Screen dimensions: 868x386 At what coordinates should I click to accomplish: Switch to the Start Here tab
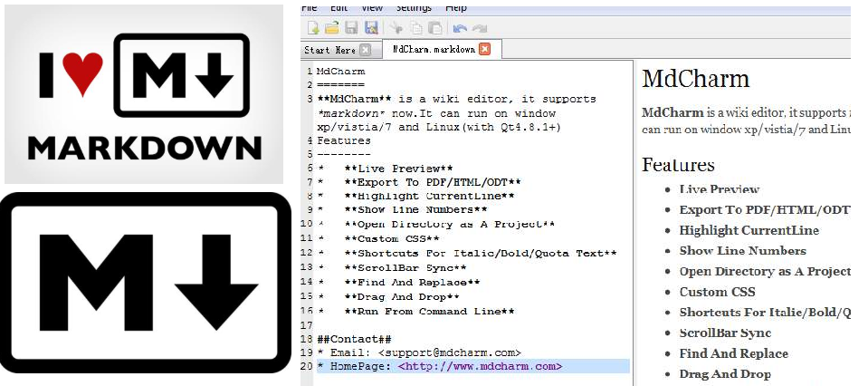click(x=330, y=50)
